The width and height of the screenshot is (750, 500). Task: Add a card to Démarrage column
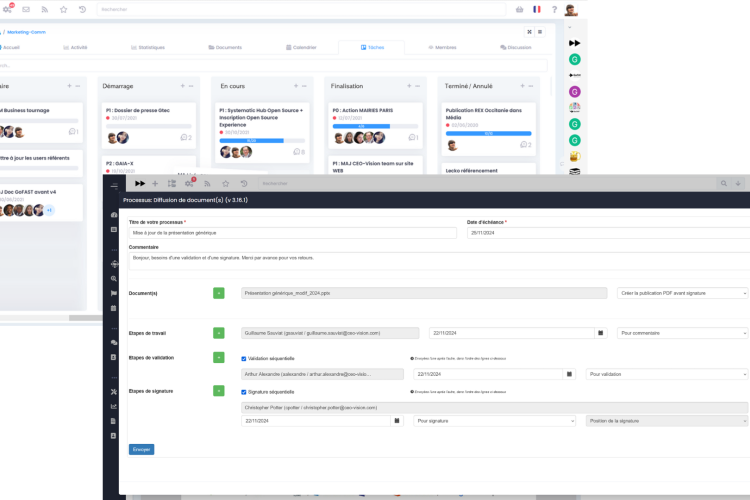[x=183, y=86]
